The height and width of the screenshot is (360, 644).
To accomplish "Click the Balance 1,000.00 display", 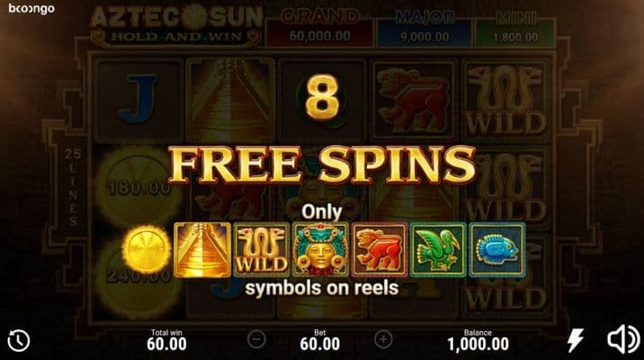I will tap(479, 341).
